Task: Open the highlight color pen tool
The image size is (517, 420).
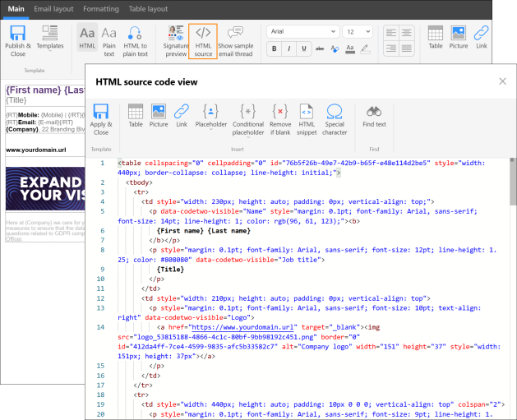Action: pos(365,48)
